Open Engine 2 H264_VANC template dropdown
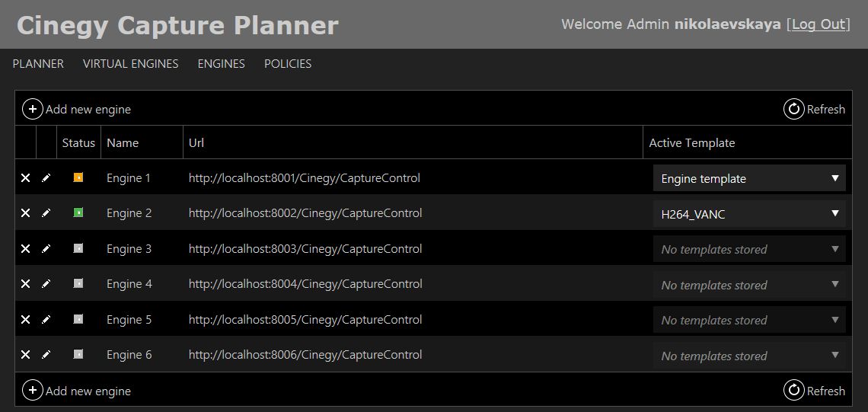 749,214
